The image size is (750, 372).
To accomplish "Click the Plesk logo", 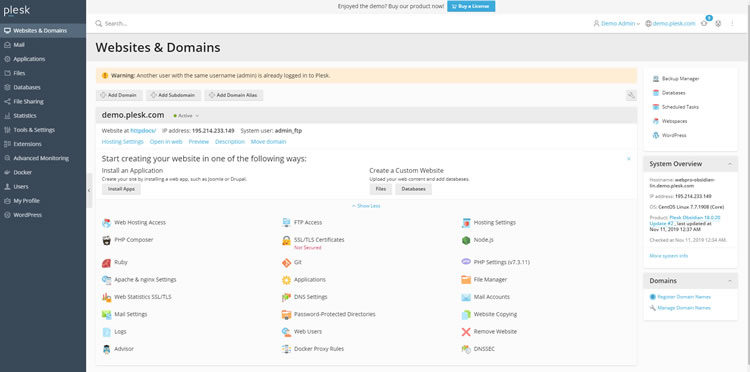I will click(x=16, y=11).
